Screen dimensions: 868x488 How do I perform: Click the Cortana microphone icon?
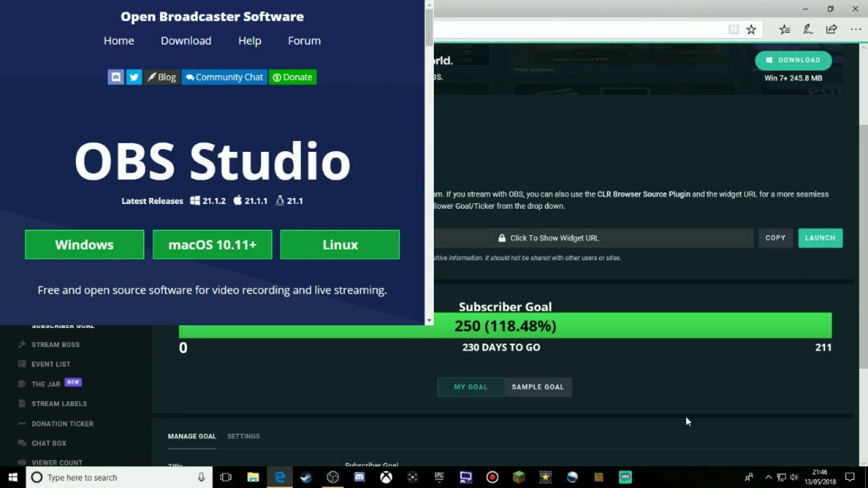tap(201, 477)
